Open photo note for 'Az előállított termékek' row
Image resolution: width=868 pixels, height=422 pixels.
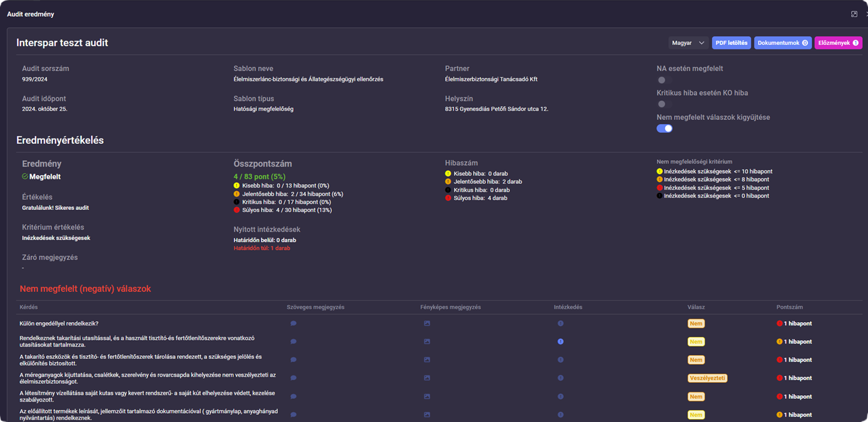(427, 414)
